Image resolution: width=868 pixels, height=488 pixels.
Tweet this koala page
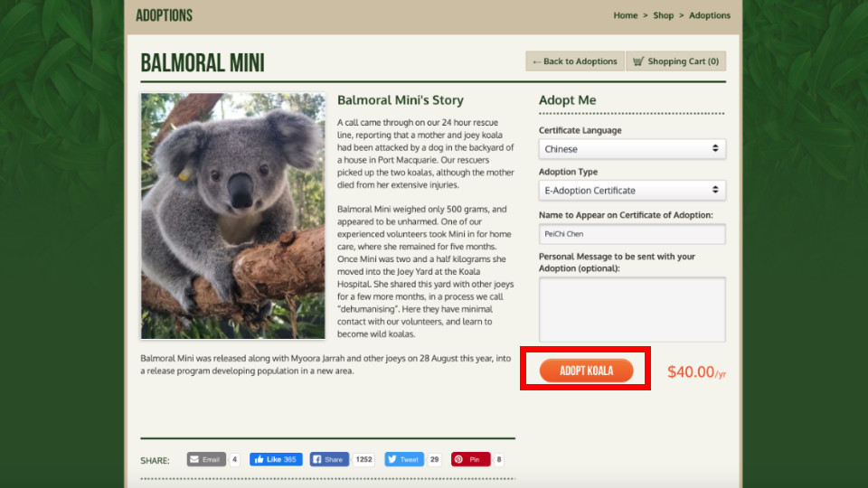[403, 459]
